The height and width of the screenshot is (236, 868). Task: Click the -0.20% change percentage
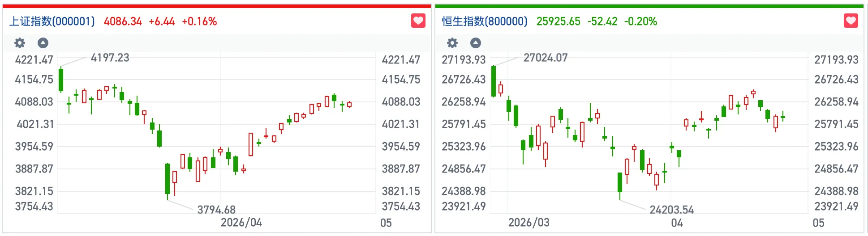(640, 21)
